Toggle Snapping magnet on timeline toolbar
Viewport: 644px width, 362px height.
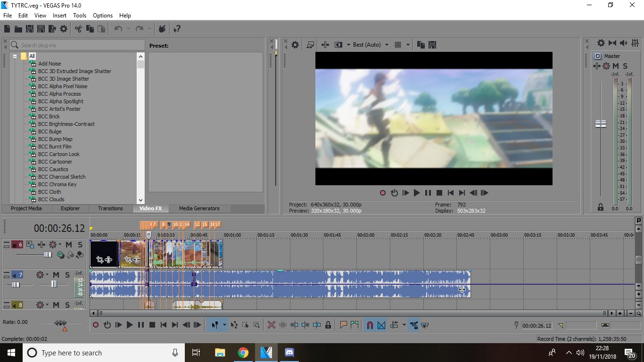[370, 325]
